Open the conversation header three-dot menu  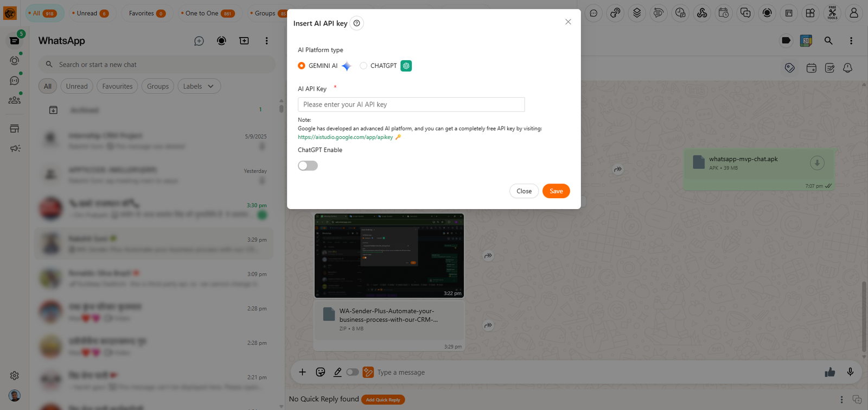(851, 41)
